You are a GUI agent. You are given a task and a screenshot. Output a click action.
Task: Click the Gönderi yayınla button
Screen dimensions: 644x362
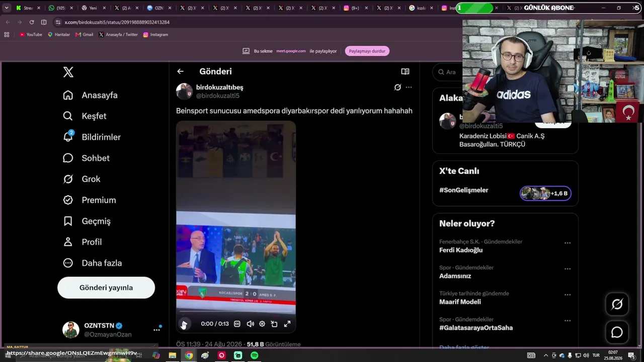[x=106, y=288]
